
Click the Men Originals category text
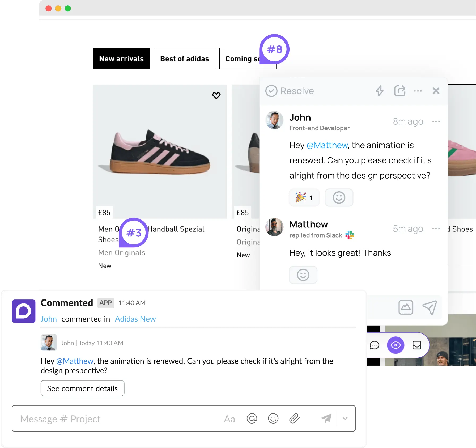click(x=122, y=252)
